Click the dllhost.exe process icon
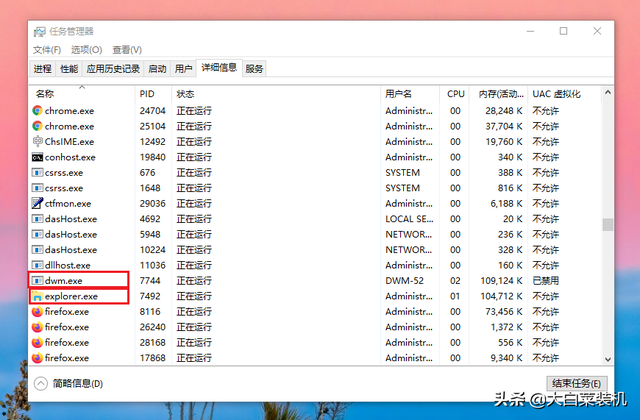Image resolution: width=640 pixels, height=420 pixels. (37, 265)
